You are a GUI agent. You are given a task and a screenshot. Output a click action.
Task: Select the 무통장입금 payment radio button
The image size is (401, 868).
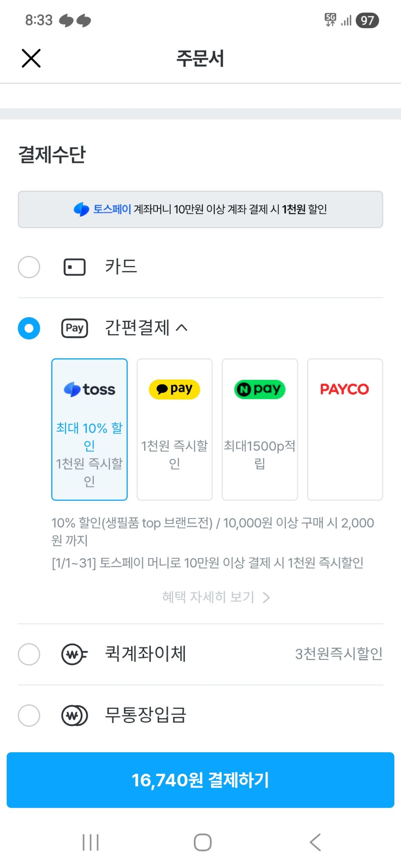click(x=29, y=716)
